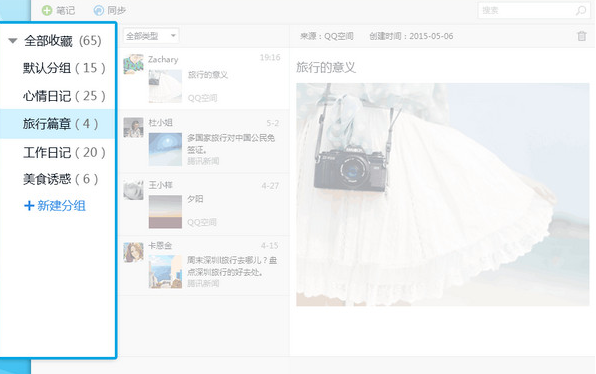The height and width of the screenshot is (374, 596).
Task: Select the 旅行篇章 group
Action: click(x=58, y=124)
